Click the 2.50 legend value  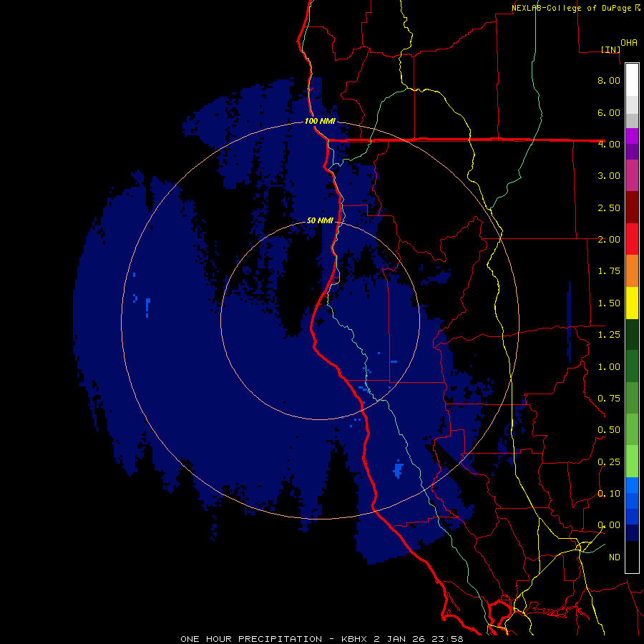(x=609, y=208)
